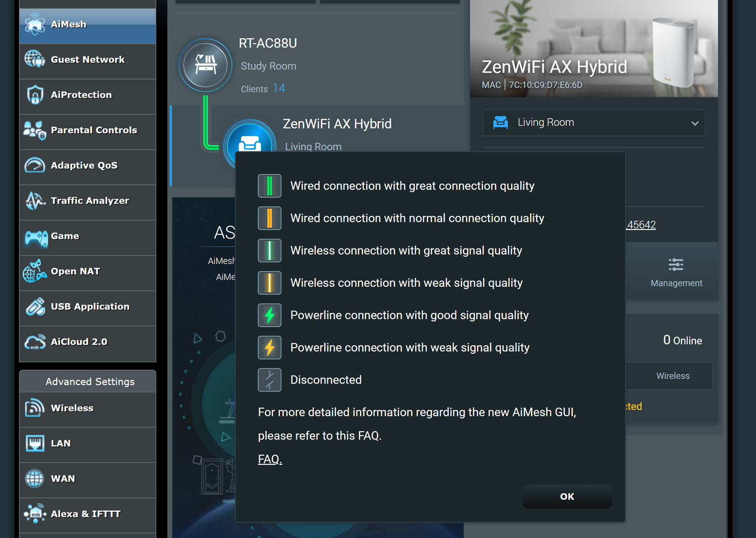
Task: Click the WAN globe icon
Action: point(35,478)
